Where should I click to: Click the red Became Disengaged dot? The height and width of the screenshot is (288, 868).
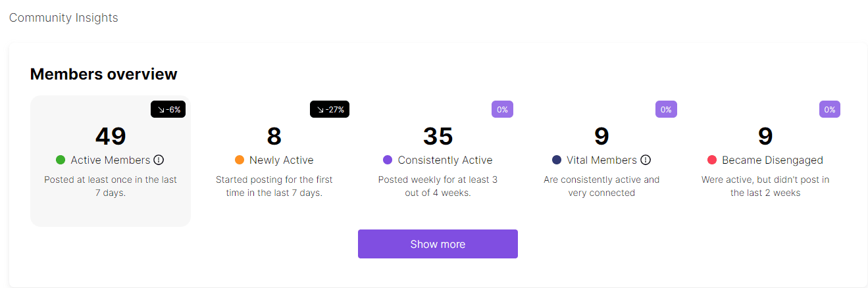[x=712, y=160]
